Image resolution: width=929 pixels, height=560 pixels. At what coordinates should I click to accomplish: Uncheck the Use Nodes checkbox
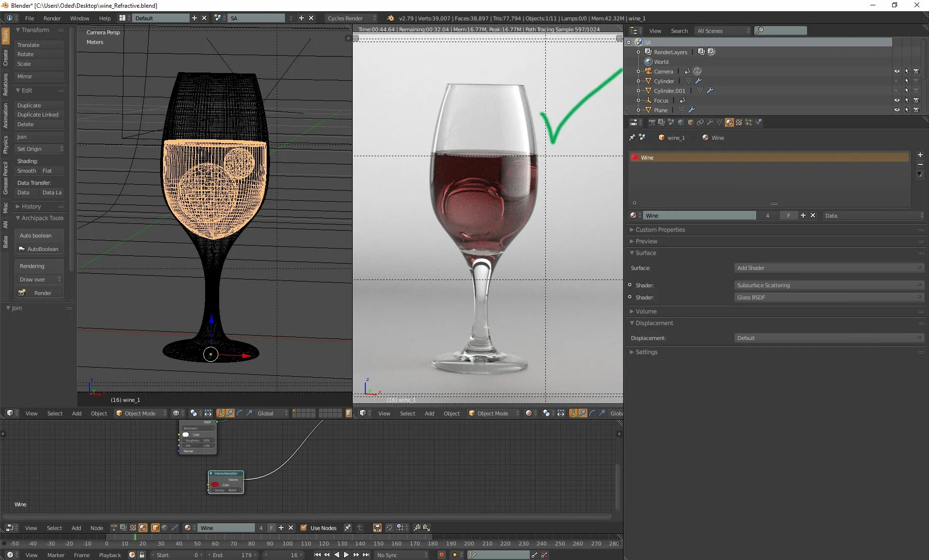[x=303, y=528]
